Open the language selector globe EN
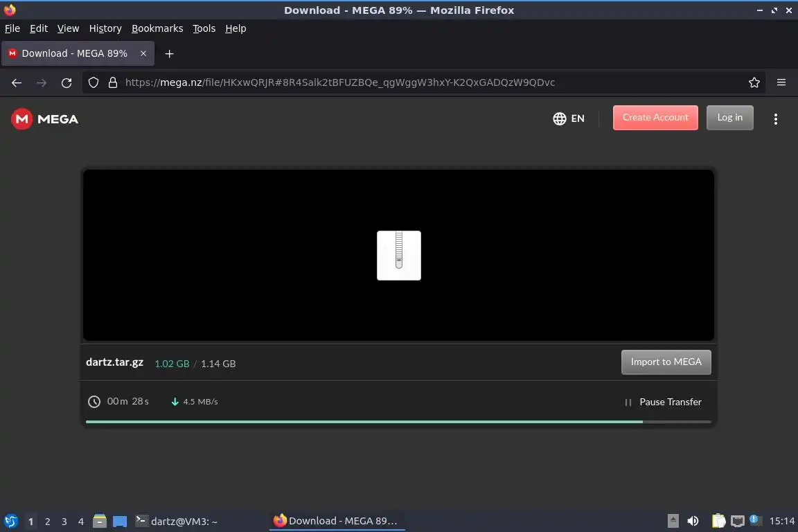Viewport: 798px width, 532px height. click(569, 118)
